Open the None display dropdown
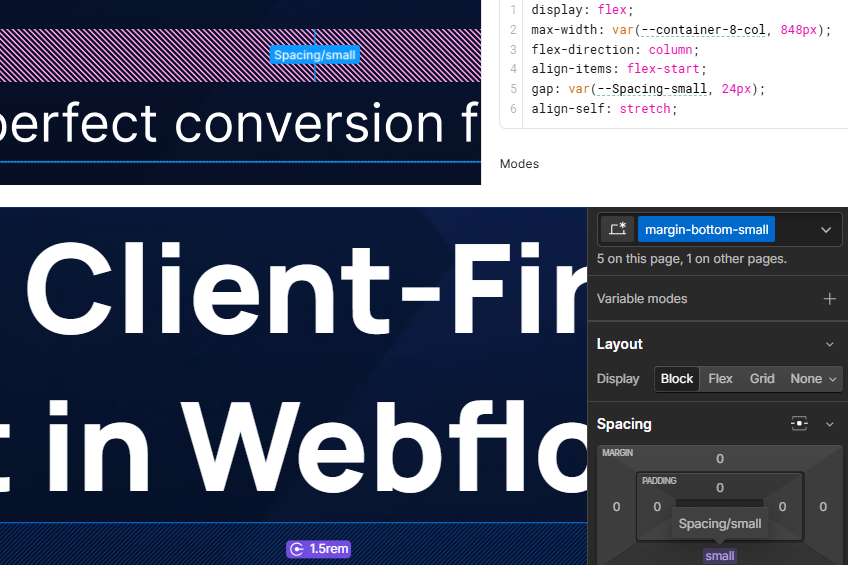Viewport: 848px width, 565px height. click(813, 378)
